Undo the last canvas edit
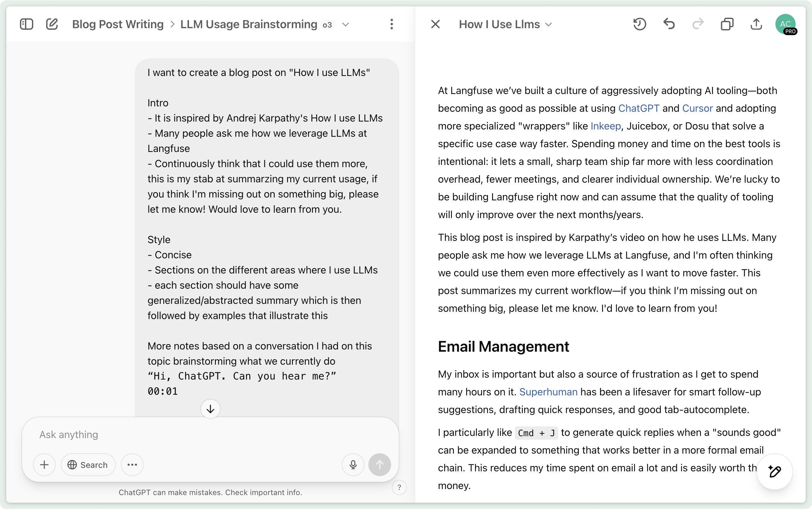 (x=669, y=24)
